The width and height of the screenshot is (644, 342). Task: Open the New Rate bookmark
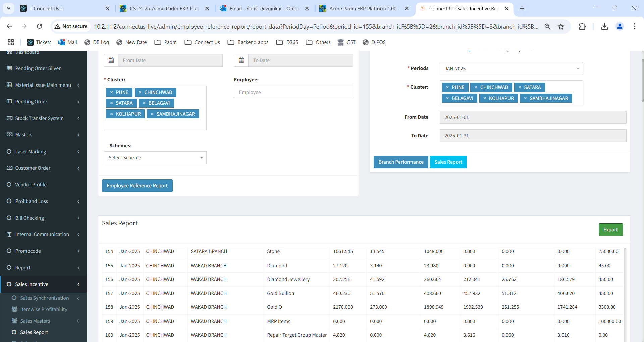point(131,42)
